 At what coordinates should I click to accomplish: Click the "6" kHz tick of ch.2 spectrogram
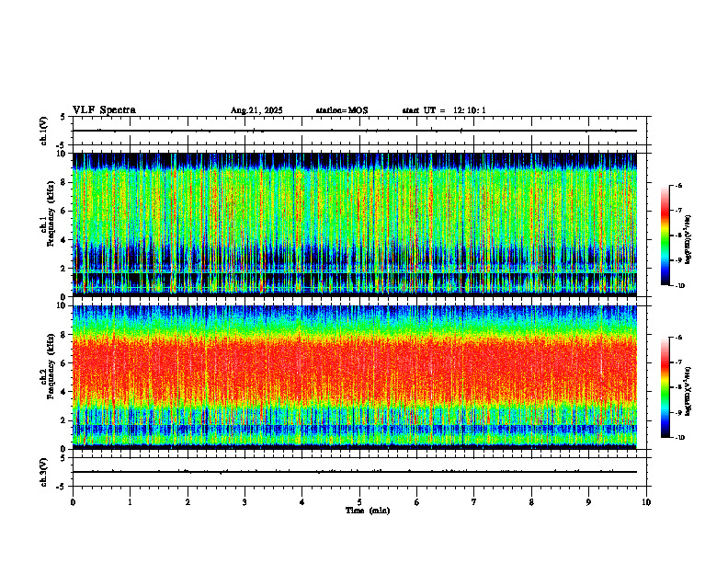pos(64,363)
